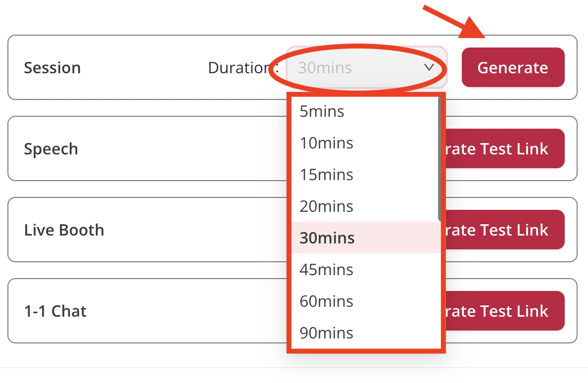Viewport: 588px width, 383px height.
Task: Click the chevron arrow in Duration dropdown
Action: [429, 67]
